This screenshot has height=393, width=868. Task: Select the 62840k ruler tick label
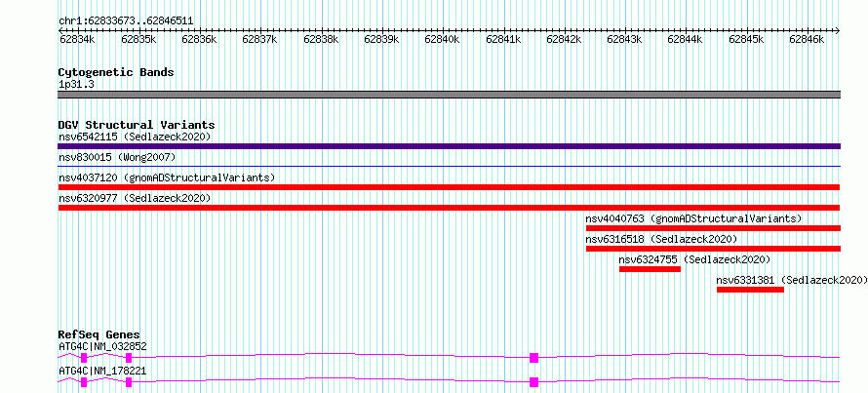click(x=443, y=39)
